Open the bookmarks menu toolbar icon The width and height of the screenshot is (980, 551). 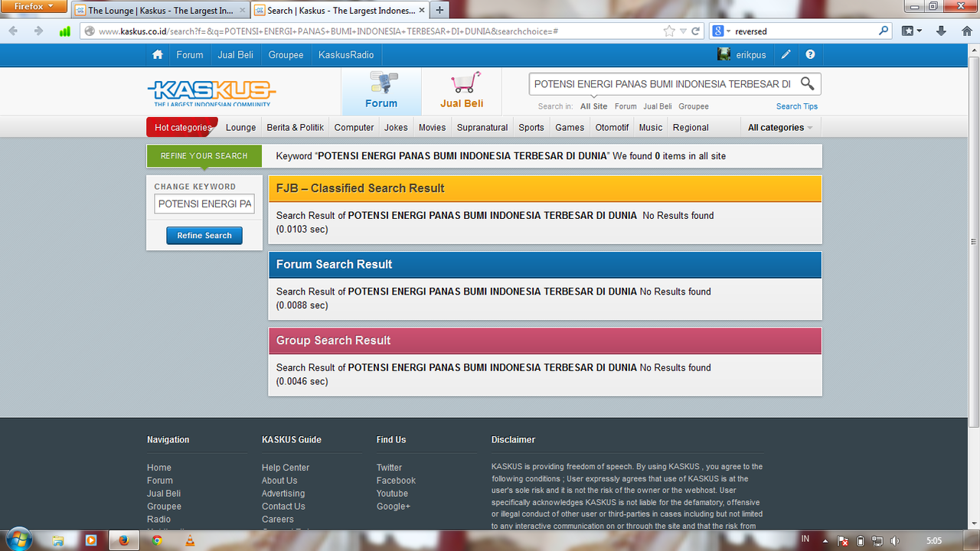(x=907, y=31)
